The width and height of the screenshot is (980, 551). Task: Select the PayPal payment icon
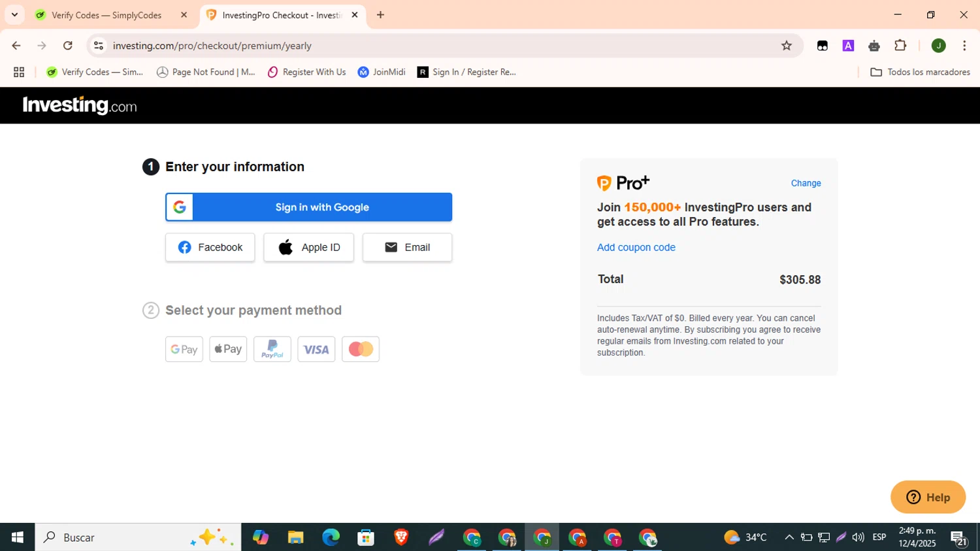coord(272,349)
